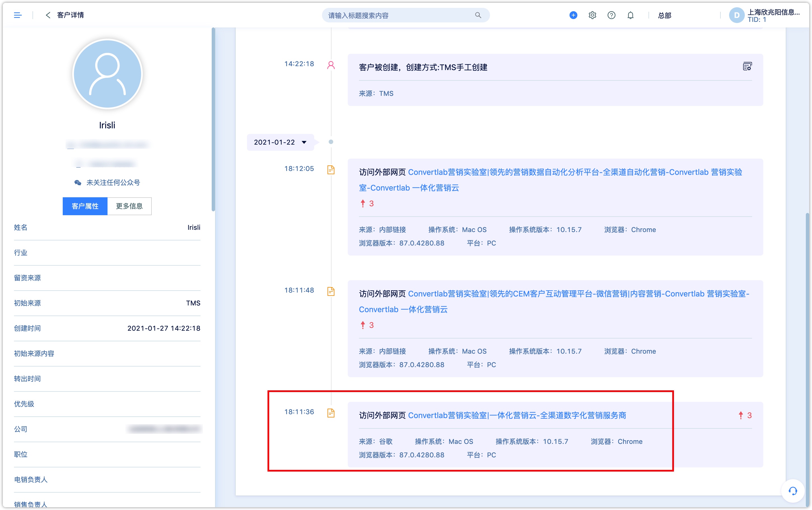Open the customer service headset icon
This screenshot has width=812, height=510.
[792, 491]
